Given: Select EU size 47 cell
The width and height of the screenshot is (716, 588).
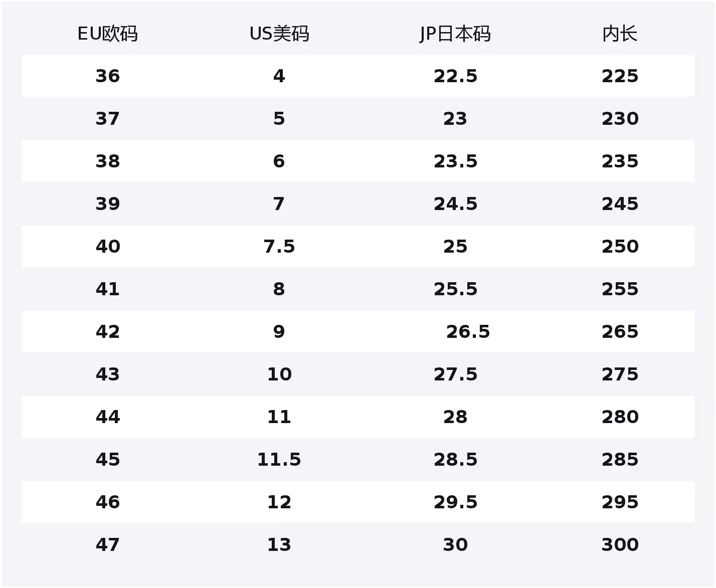Looking at the screenshot, I should click(x=108, y=545).
